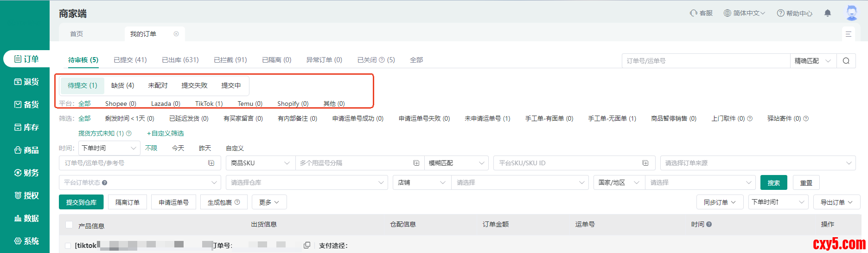This screenshot has width=868, height=253.
Task: Click the 搜索 button
Action: pos(774,182)
